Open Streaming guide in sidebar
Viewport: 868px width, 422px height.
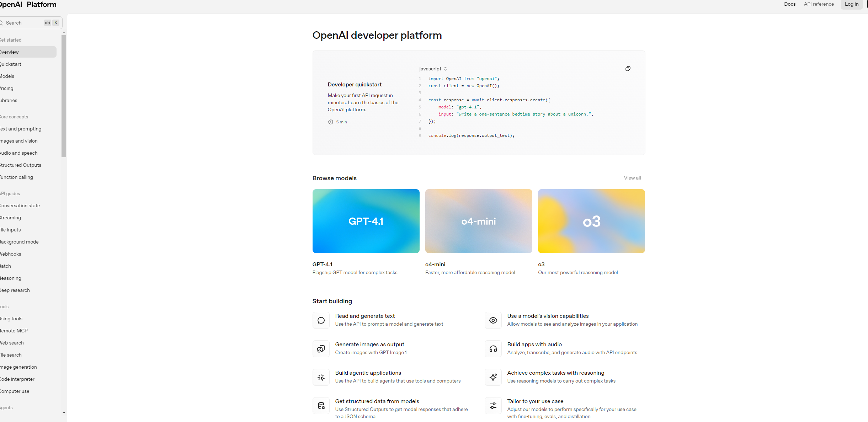[28, 218]
